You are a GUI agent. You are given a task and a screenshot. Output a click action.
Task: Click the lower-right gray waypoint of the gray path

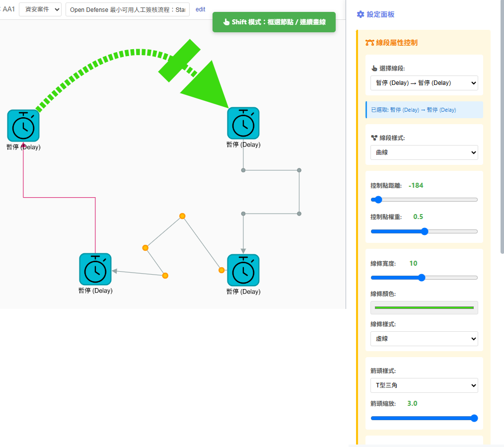click(299, 214)
